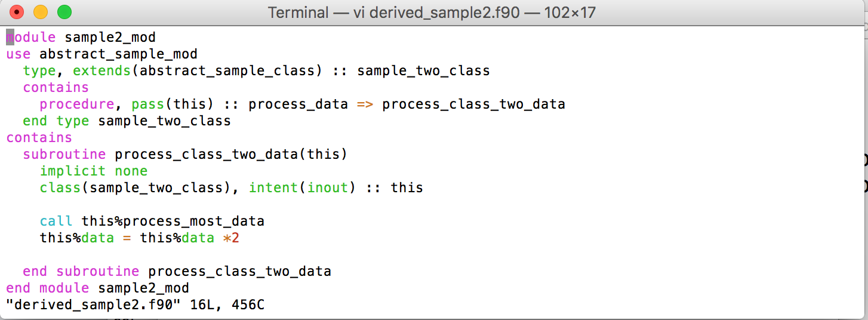This screenshot has height=320, width=868.
Task: Click 'implicit none' statement
Action: (x=94, y=171)
